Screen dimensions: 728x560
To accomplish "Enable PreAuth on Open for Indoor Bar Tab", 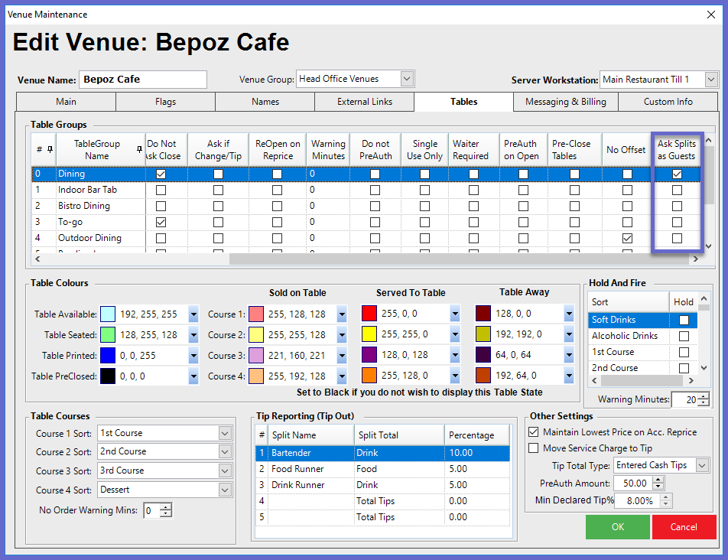I will tap(523, 190).
